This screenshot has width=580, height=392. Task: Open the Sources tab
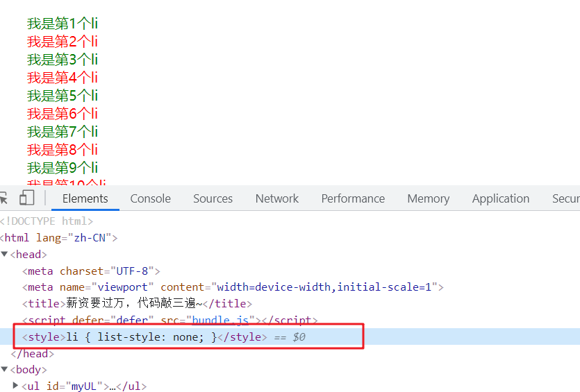pyautogui.click(x=213, y=198)
